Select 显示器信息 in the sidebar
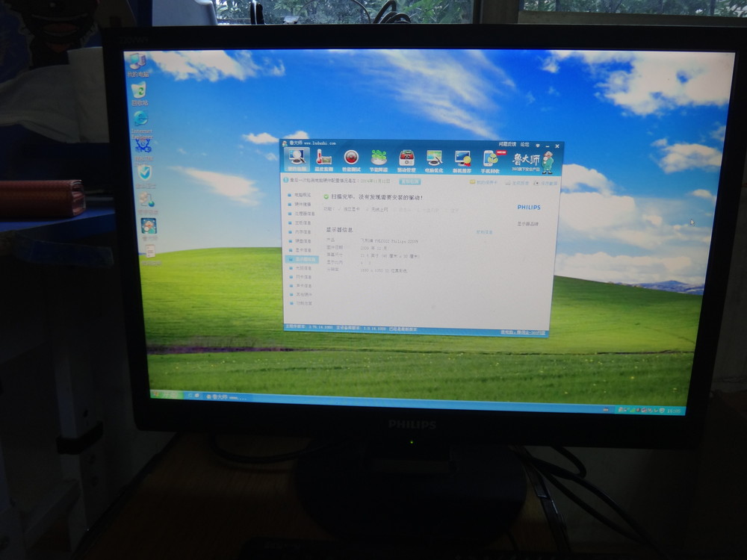Image resolution: width=747 pixels, height=560 pixels. [303, 259]
